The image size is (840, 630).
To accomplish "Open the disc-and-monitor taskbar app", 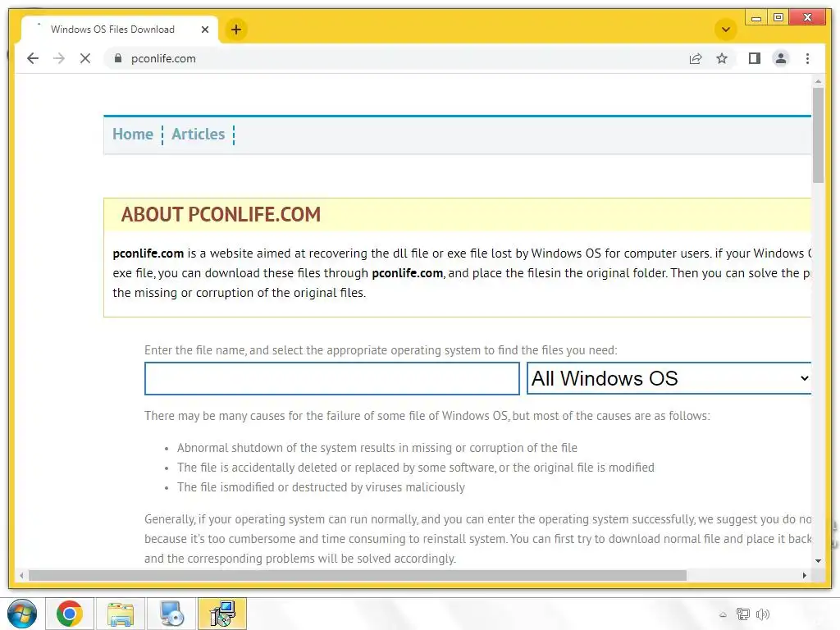I will [x=171, y=614].
